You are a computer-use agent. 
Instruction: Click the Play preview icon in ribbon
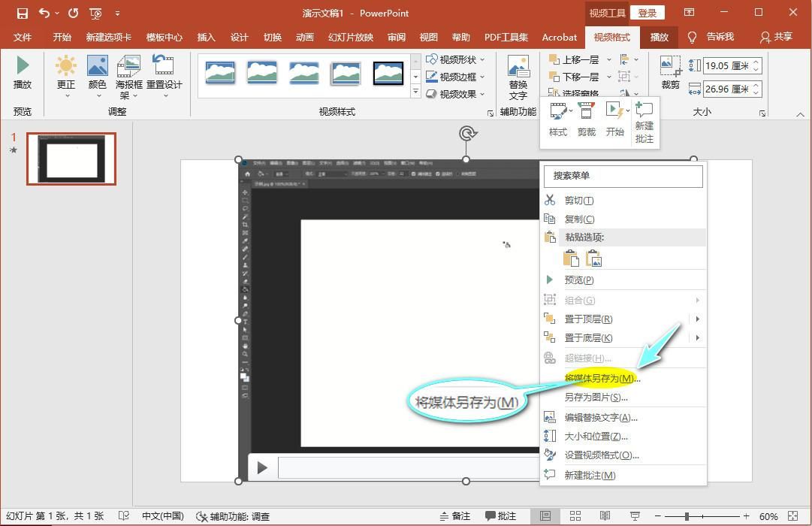(23, 66)
